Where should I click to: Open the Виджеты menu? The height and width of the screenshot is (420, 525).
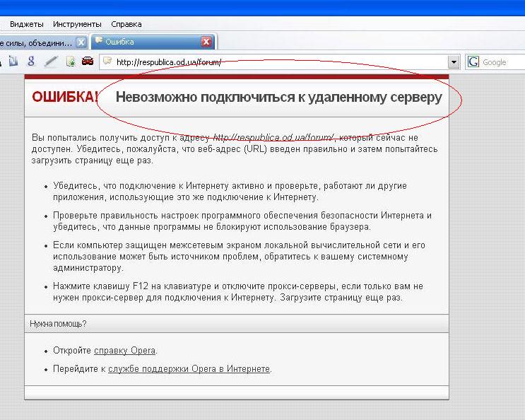[27, 24]
